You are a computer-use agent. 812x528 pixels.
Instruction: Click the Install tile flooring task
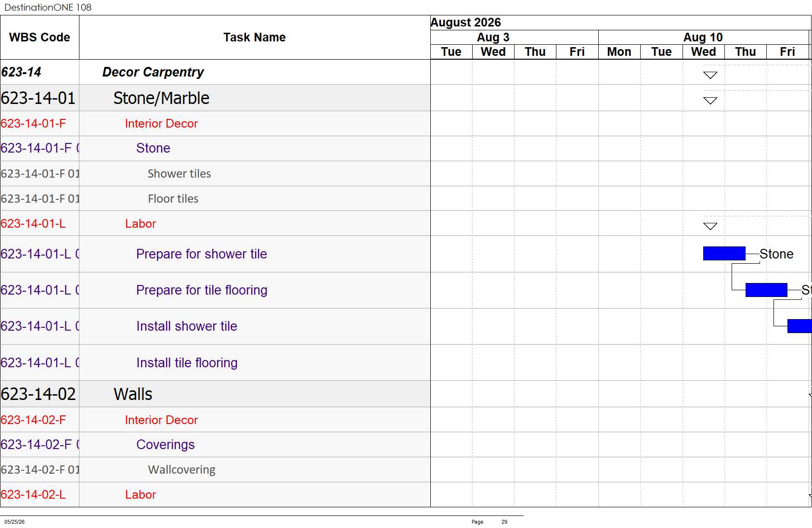pyautogui.click(x=187, y=362)
